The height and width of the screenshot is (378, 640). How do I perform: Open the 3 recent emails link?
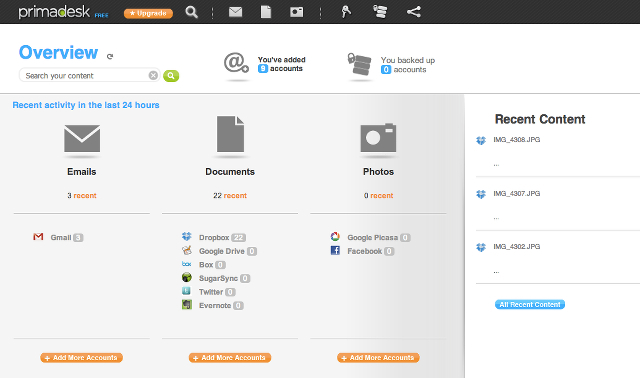[x=82, y=196]
